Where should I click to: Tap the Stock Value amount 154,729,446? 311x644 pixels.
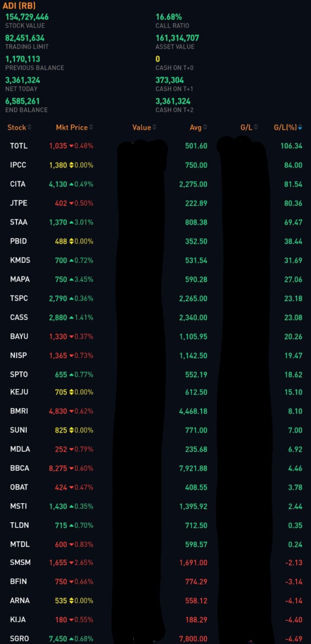[27, 17]
